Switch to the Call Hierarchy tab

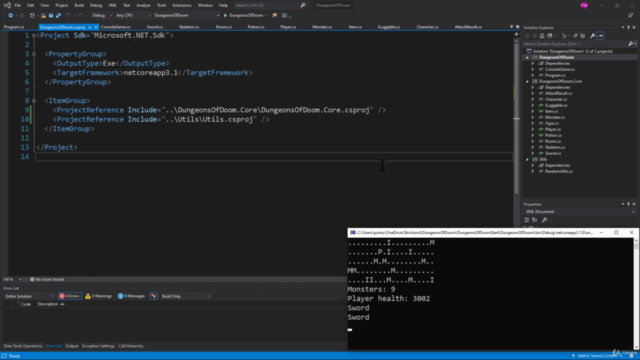coord(131,346)
